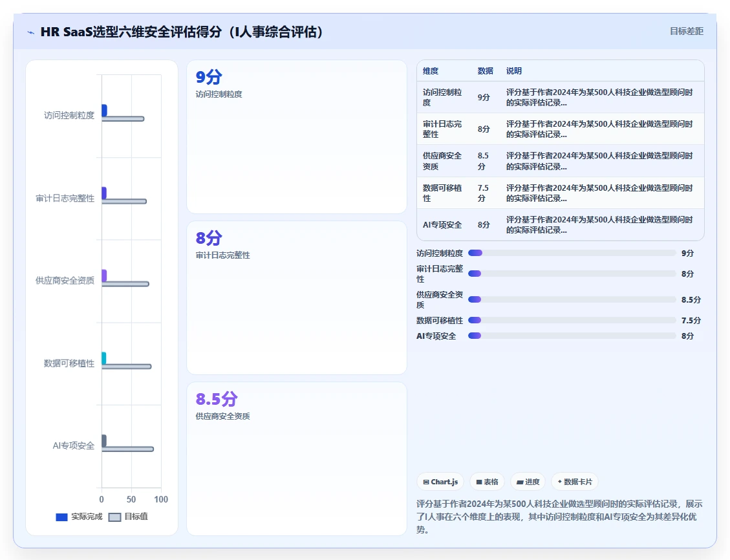This screenshot has width=730, height=560.
Task: Click the 进度 chip label
Action: click(x=532, y=482)
